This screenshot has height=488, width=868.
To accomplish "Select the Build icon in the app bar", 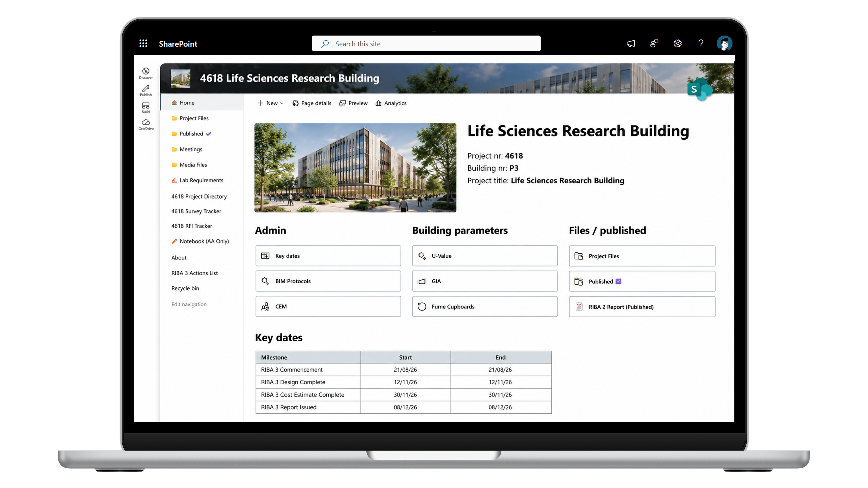I will (146, 108).
